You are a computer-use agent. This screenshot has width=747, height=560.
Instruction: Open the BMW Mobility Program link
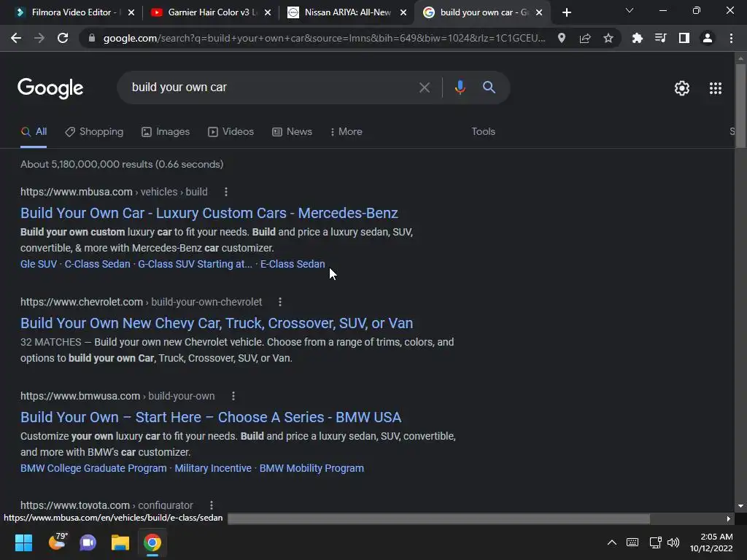[311, 469]
